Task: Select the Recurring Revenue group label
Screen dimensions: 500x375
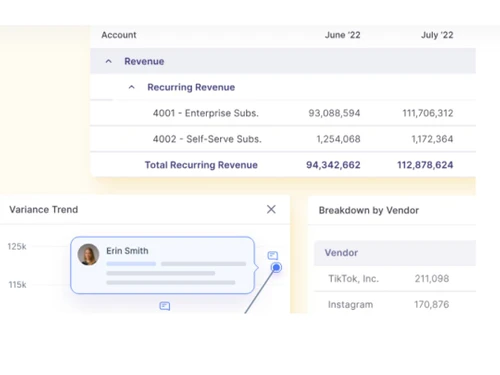Action: point(191,87)
